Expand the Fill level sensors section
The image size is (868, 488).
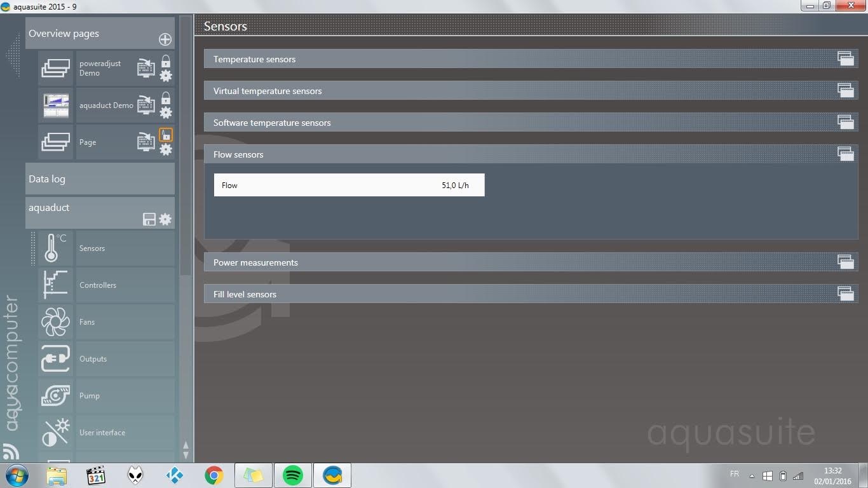530,294
